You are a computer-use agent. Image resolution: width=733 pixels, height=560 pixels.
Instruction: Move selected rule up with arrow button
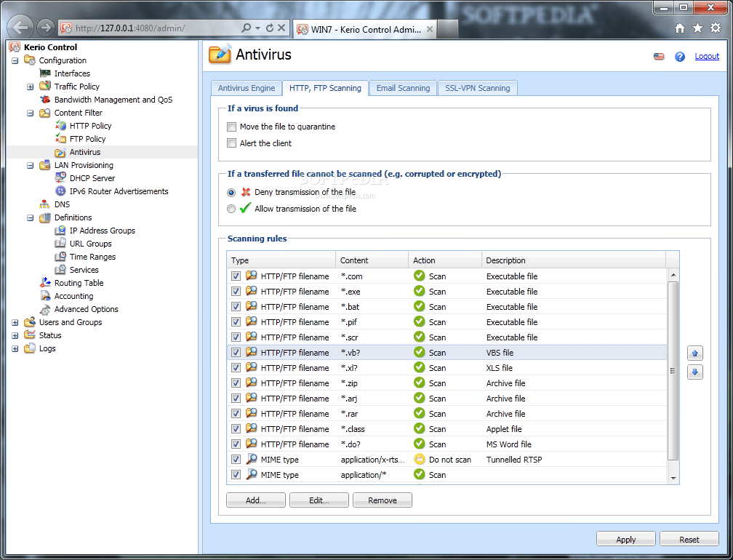(694, 353)
